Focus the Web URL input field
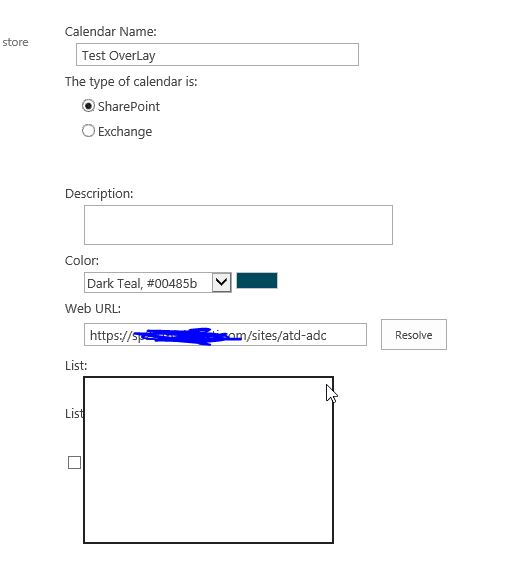 225,335
